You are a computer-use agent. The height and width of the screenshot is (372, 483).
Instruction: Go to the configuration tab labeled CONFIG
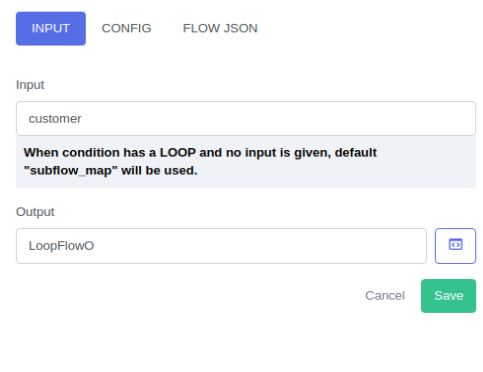[x=126, y=28]
